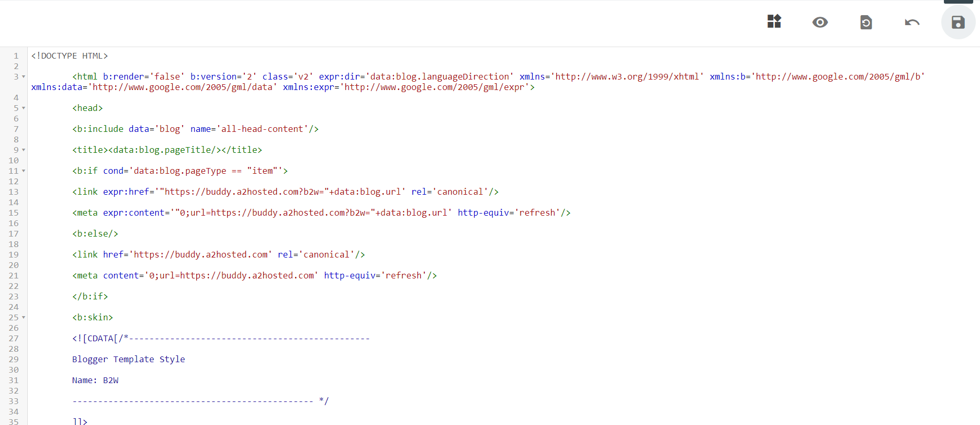Viewport: 980px width, 425px height.
Task: Click the Blogger Template Style comment text
Action: point(129,359)
